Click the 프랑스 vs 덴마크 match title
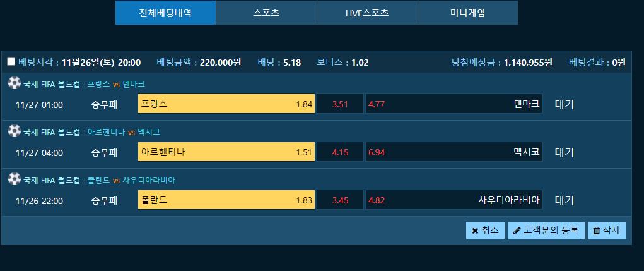 [116, 84]
